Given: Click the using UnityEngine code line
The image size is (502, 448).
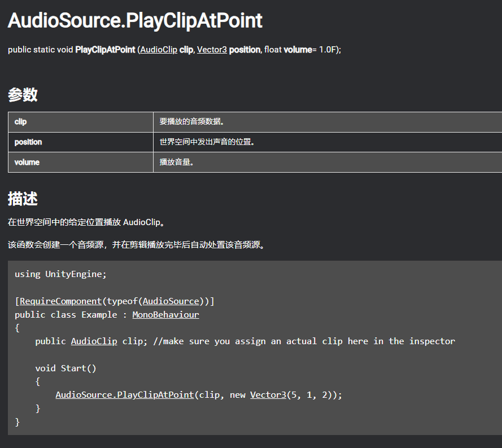Looking at the screenshot, I should (60, 274).
